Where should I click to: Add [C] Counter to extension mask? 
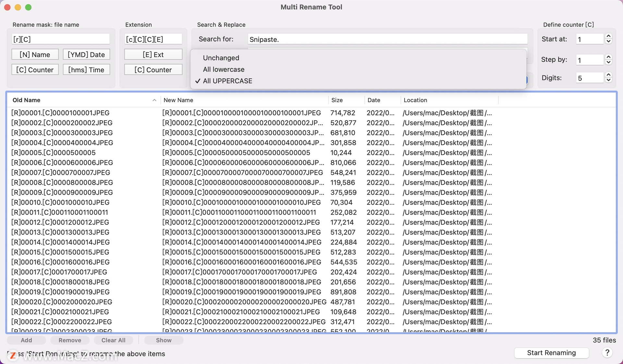(x=153, y=70)
